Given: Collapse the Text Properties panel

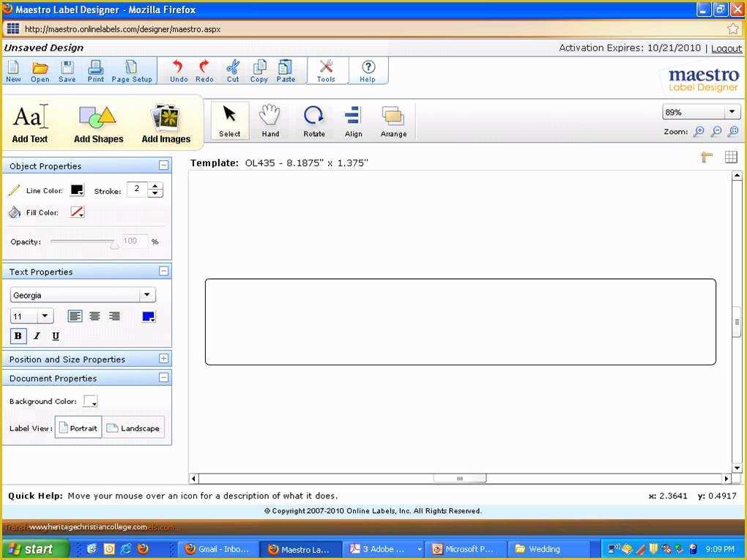Looking at the screenshot, I should [x=163, y=272].
